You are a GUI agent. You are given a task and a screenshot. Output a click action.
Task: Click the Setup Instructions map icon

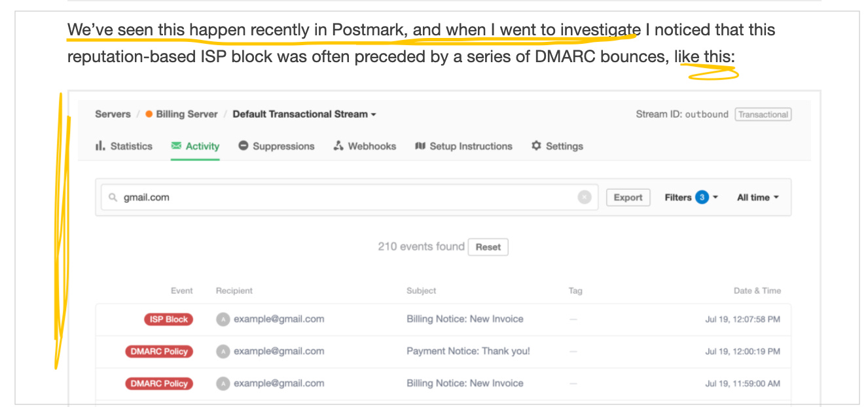420,146
